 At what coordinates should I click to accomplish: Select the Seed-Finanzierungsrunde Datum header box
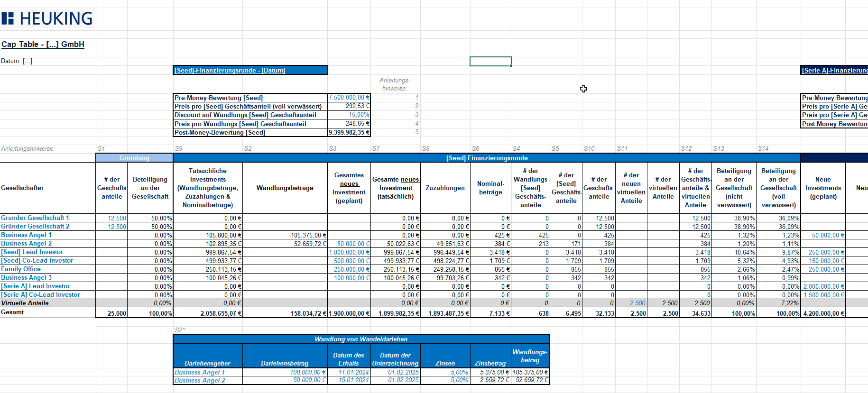[250, 70]
